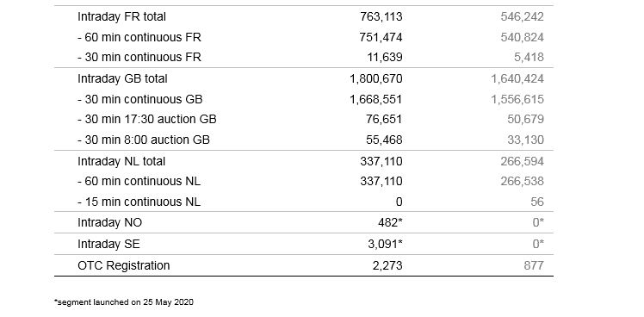Click the 540,824 grey value
This screenshot has height=317, width=644.
522,37
